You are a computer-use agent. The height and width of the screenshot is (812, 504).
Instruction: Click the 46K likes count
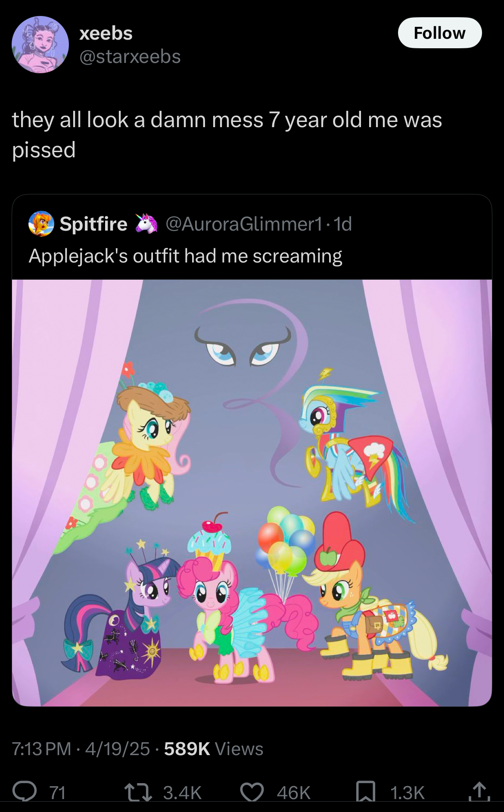click(x=293, y=792)
